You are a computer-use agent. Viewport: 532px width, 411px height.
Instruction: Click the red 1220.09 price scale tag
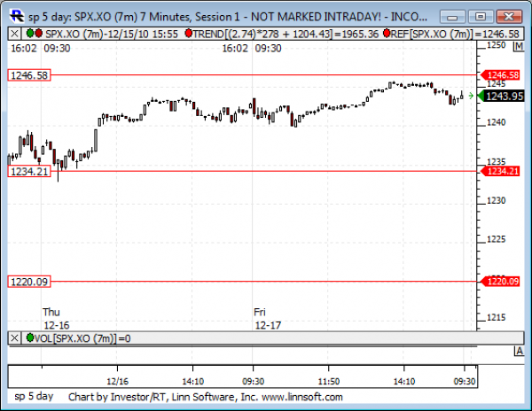[500, 281]
